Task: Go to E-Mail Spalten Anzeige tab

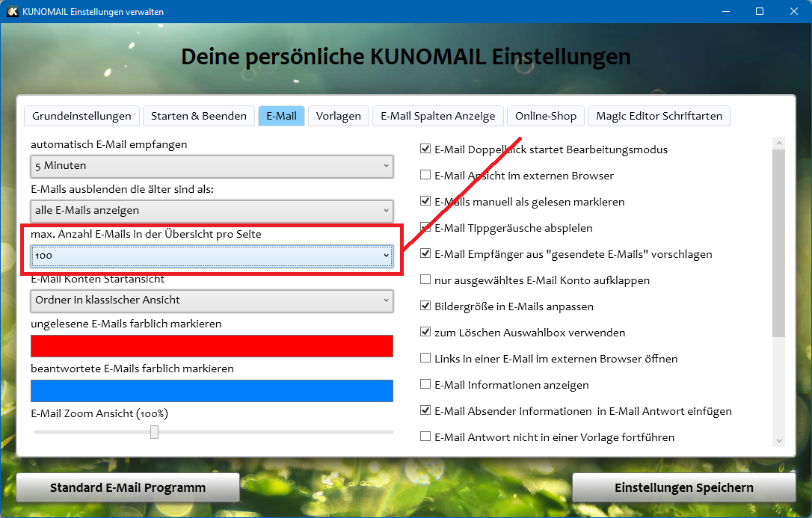Action: [x=438, y=116]
